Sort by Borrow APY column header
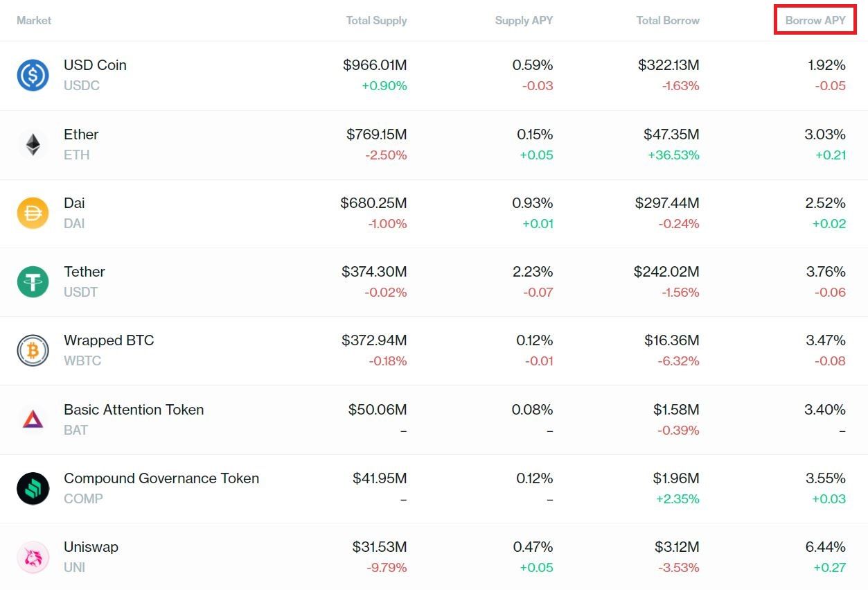Screen dimensions: 868x590 click(x=815, y=20)
